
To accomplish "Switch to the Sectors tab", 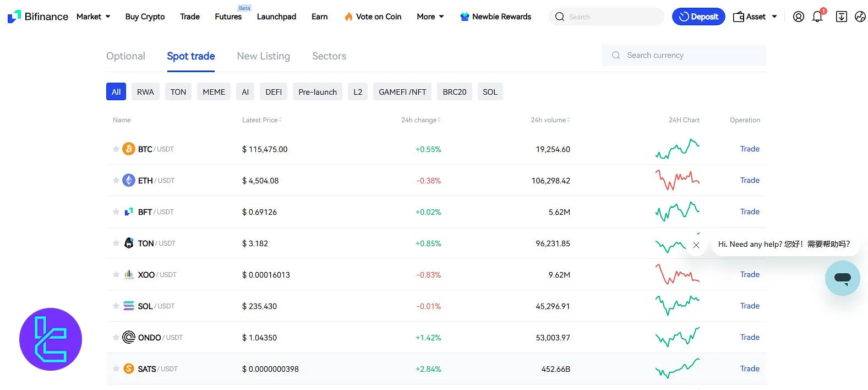I will coord(329,56).
